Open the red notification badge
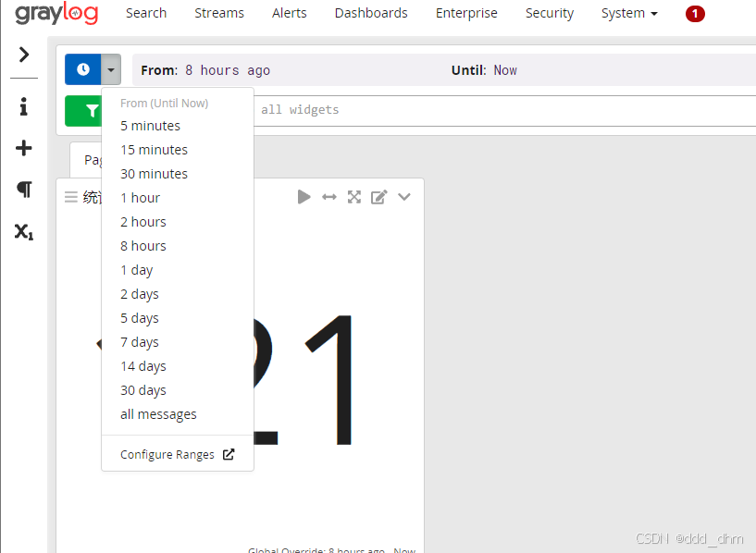 (x=695, y=14)
